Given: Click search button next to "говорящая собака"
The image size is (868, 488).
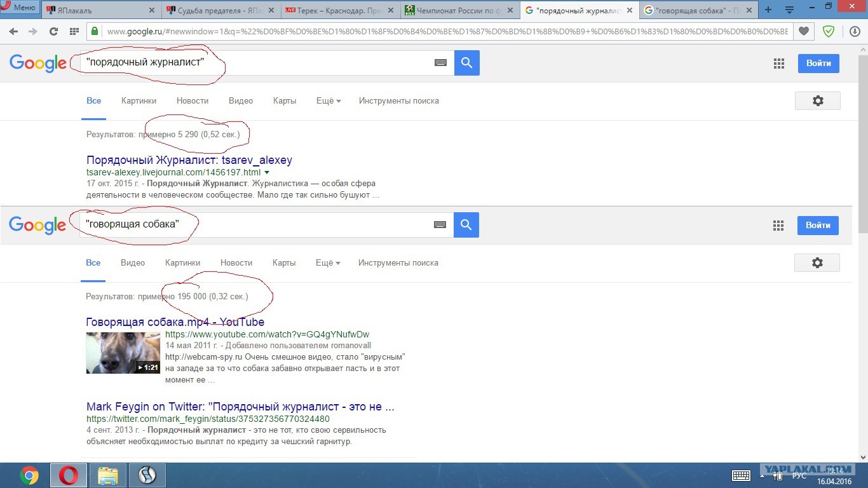Looking at the screenshot, I should tap(466, 224).
